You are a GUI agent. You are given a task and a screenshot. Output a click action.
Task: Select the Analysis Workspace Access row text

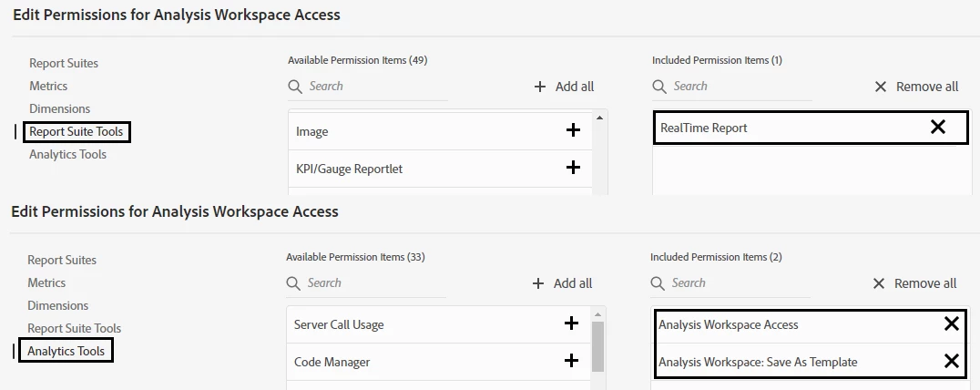728,324
